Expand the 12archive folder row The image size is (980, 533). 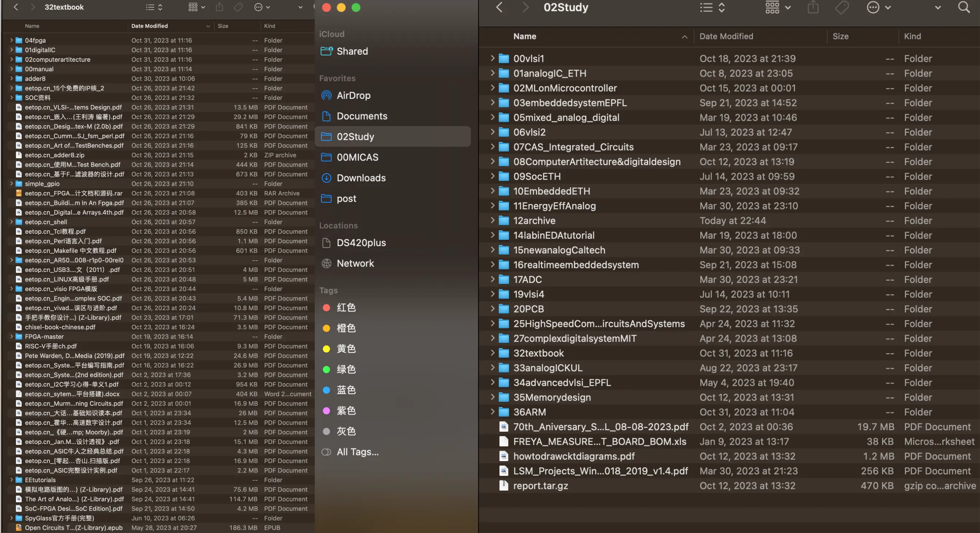click(492, 221)
